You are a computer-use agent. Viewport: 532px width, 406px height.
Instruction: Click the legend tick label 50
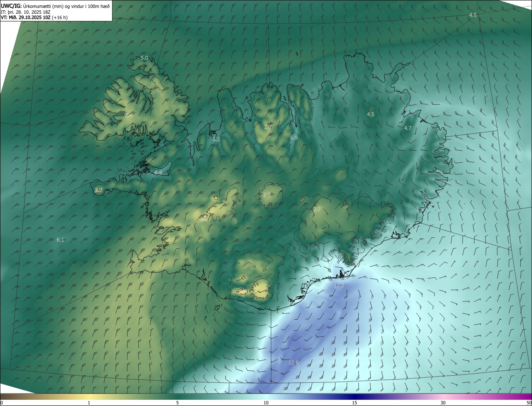click(x=529, y=403)
